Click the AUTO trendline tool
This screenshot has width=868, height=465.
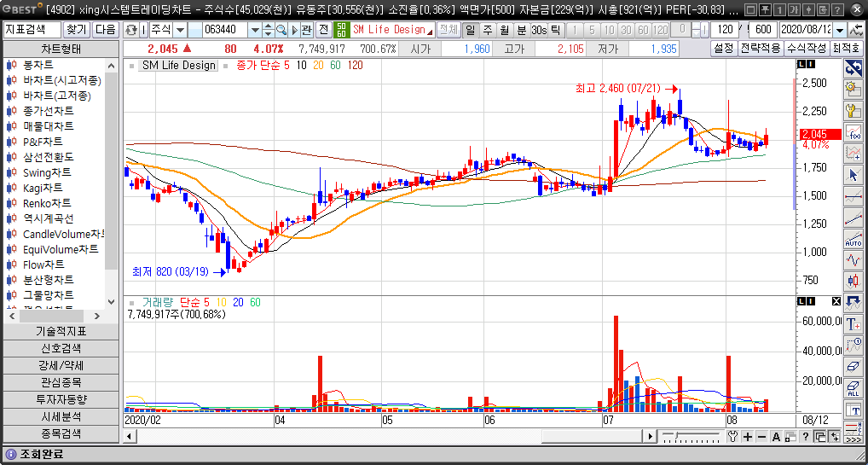[853, 238]
